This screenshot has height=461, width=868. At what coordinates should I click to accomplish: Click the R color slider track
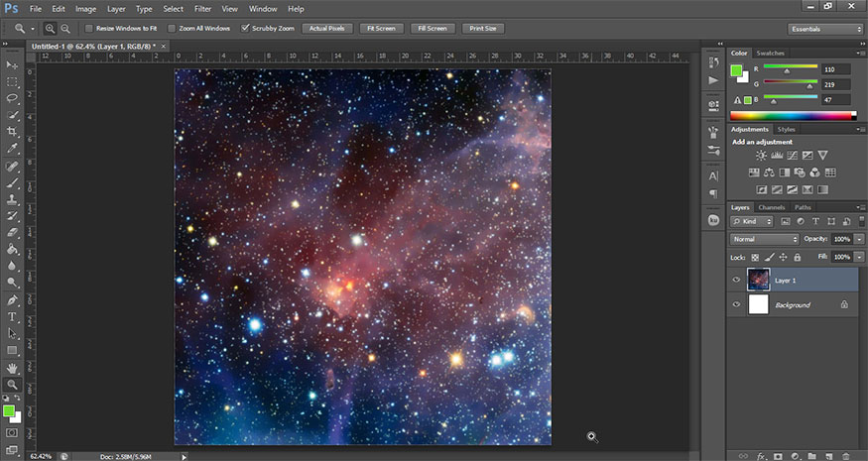(791, 66)
